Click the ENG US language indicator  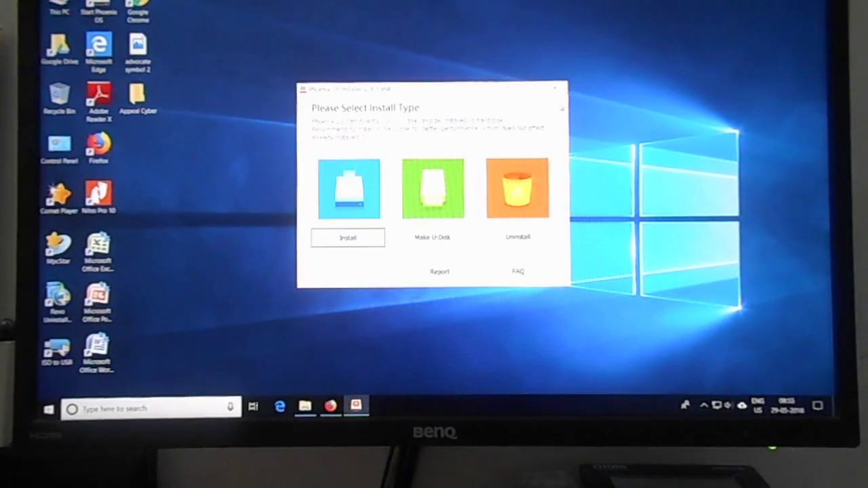(x=757, y=406)
